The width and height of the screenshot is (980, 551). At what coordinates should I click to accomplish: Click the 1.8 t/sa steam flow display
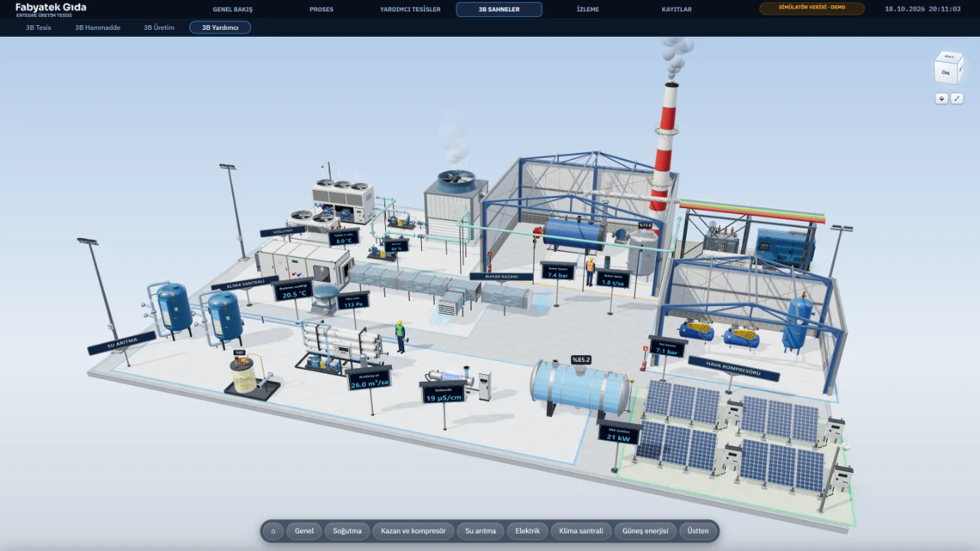pos(614,279)
